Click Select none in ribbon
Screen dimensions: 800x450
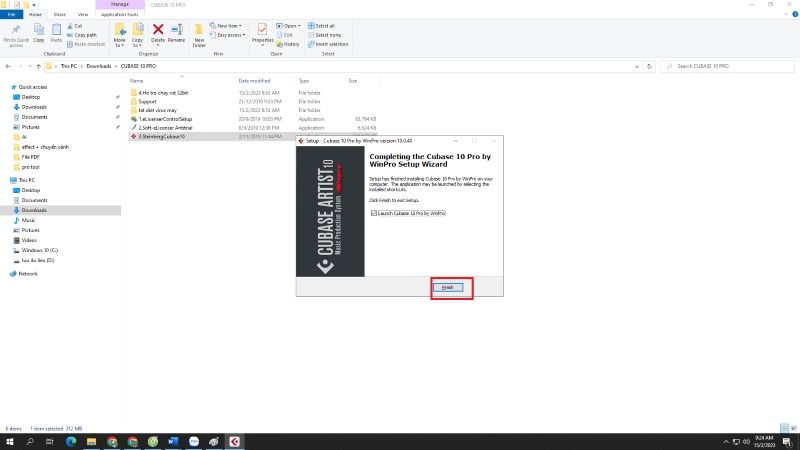point(324,35)
